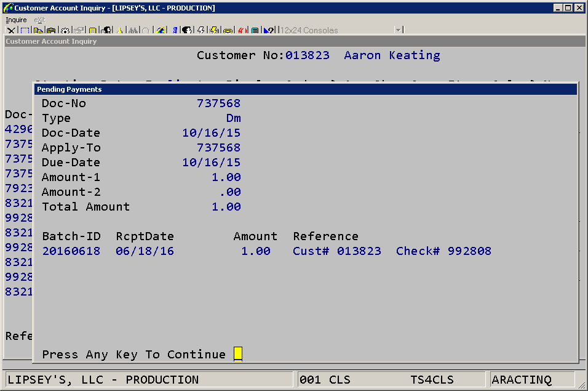Click the Batch-ID column header
This screenshot has width=588, height=391.
pos(71,236)
